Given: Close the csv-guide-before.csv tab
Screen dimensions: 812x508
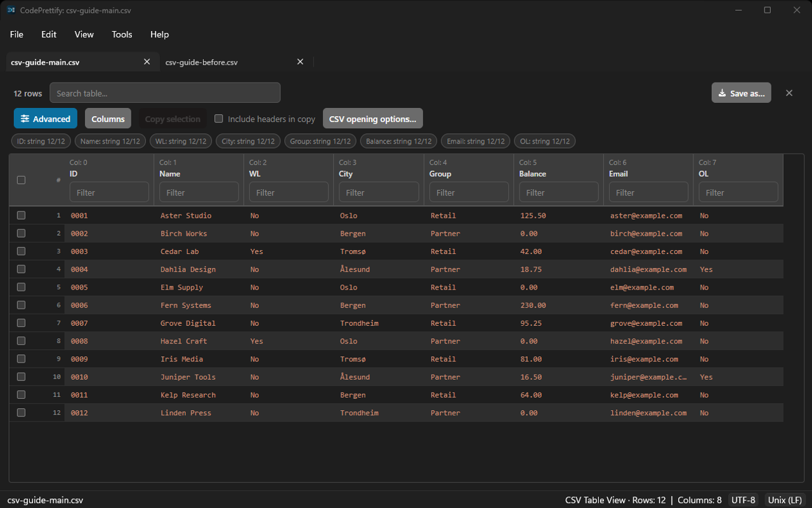Looking at the screenshot, I should (301, 62).
